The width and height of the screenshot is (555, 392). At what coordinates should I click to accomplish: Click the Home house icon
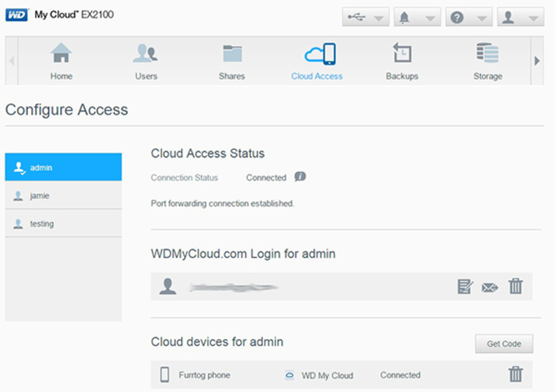pyautogui.click(x=61, y=53)
